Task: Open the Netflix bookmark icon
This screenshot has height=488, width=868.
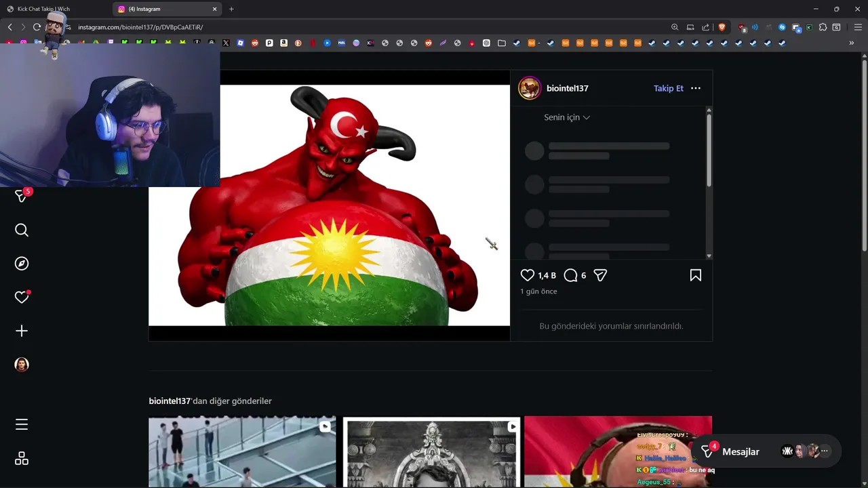Action: point(313,43)
